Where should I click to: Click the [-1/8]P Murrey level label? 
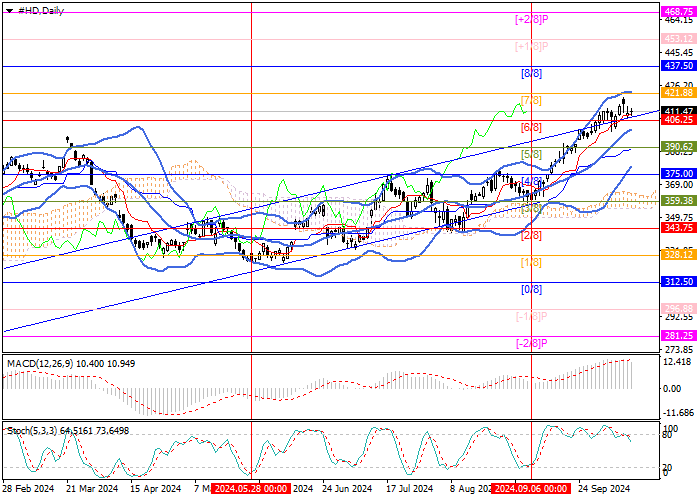point(531,317)
